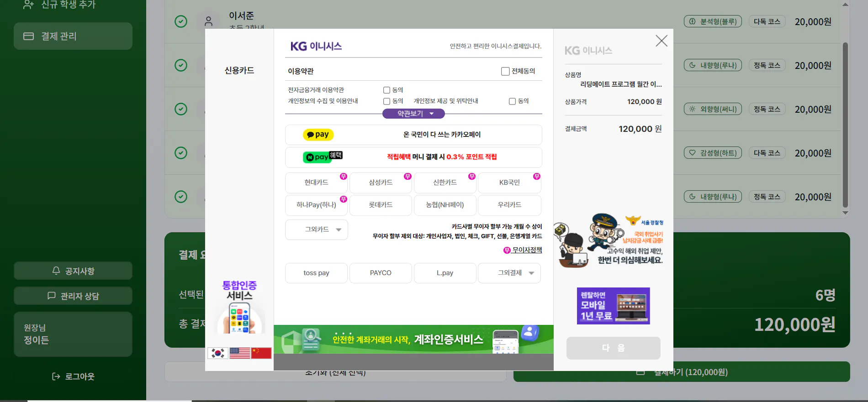Screen dimensions: 868x402
Task: Open 결제 관리 in sidebar
Action: (73, 36)
